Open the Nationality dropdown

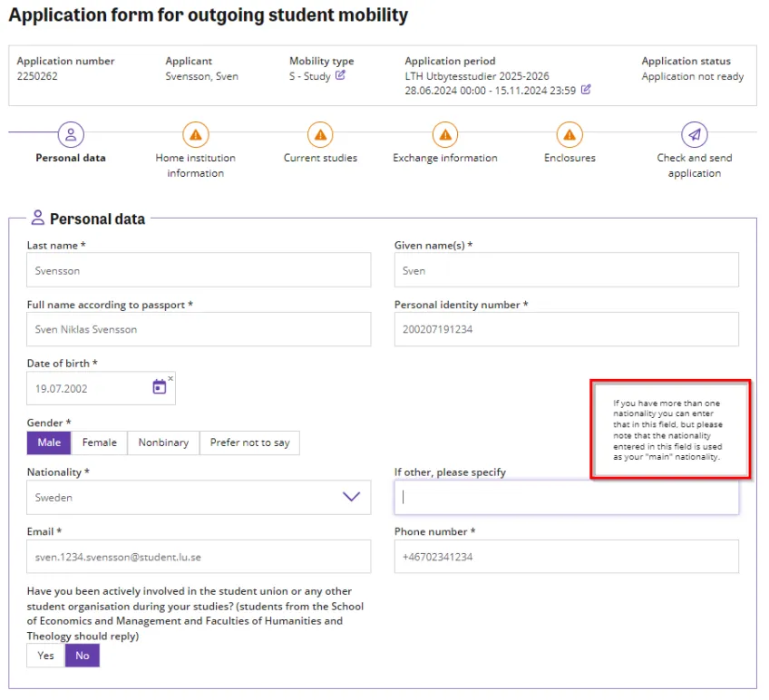(x=352, y=497)
